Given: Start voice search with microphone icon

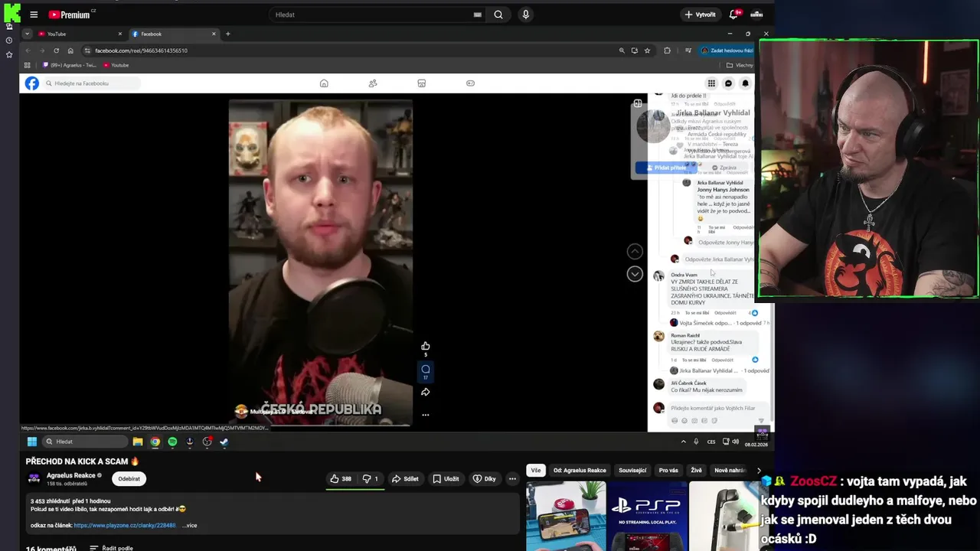Looking at the screenshot, I should 525,15.
